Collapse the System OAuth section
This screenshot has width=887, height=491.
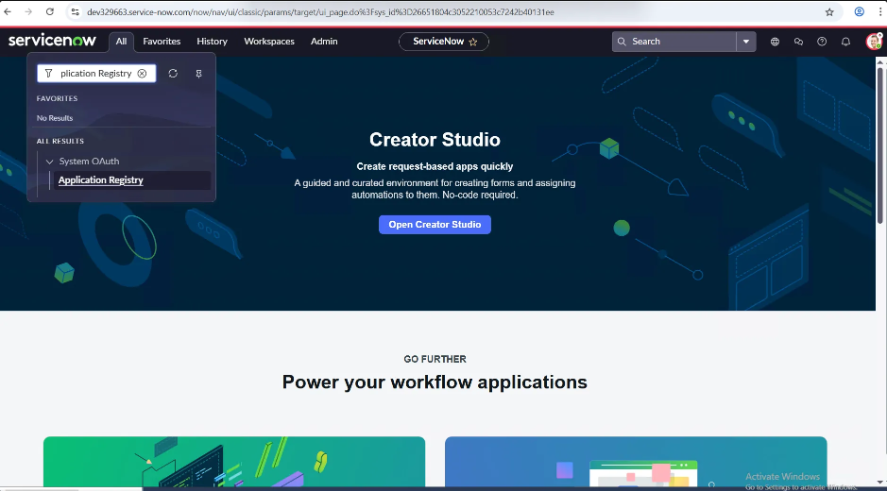pyautogui.click(x=50, y=161)
